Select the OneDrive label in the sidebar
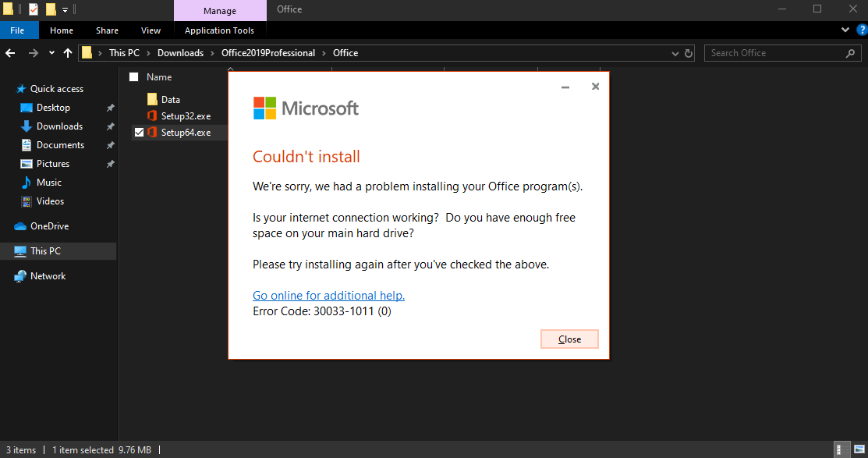The height and width of the screenshot is (458, 868). [49, 226]
